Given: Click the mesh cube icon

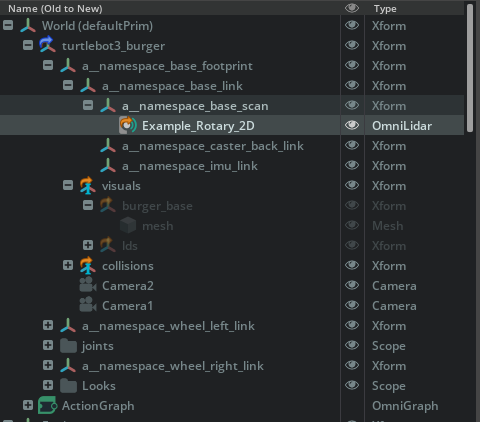Looking at the screenshot, I should point(128,225).
